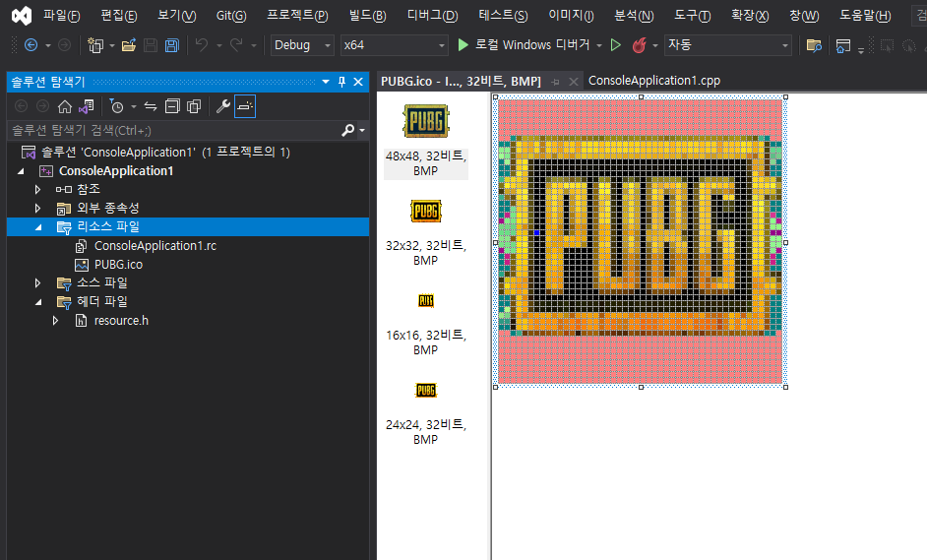Expand the resource.h node
The width and height of the screenshot is (927, 560).
55,321
